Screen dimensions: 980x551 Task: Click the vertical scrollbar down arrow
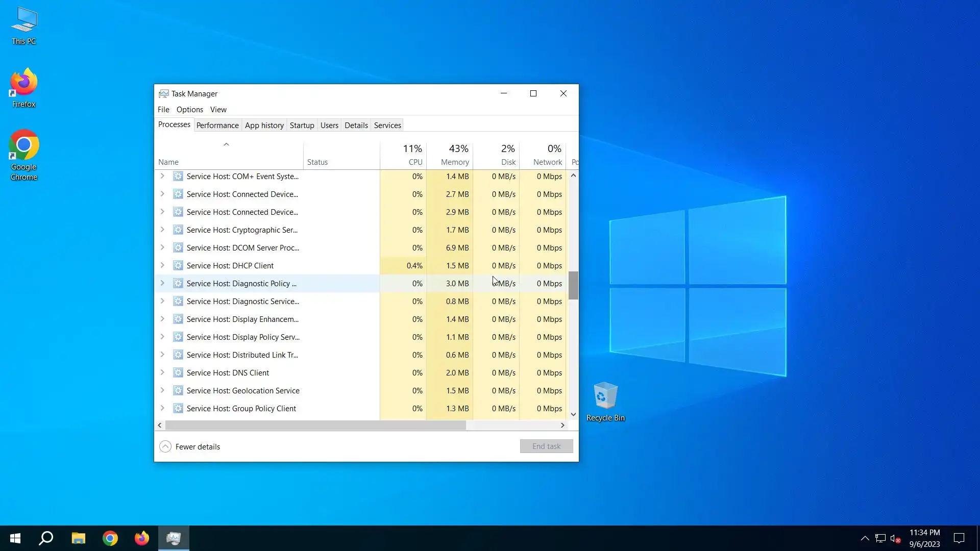[x=573, y=414]
